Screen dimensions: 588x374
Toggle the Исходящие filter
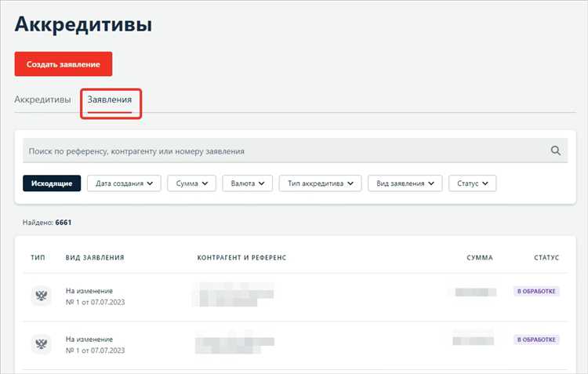pyautogui.click(x=52, y=183)
